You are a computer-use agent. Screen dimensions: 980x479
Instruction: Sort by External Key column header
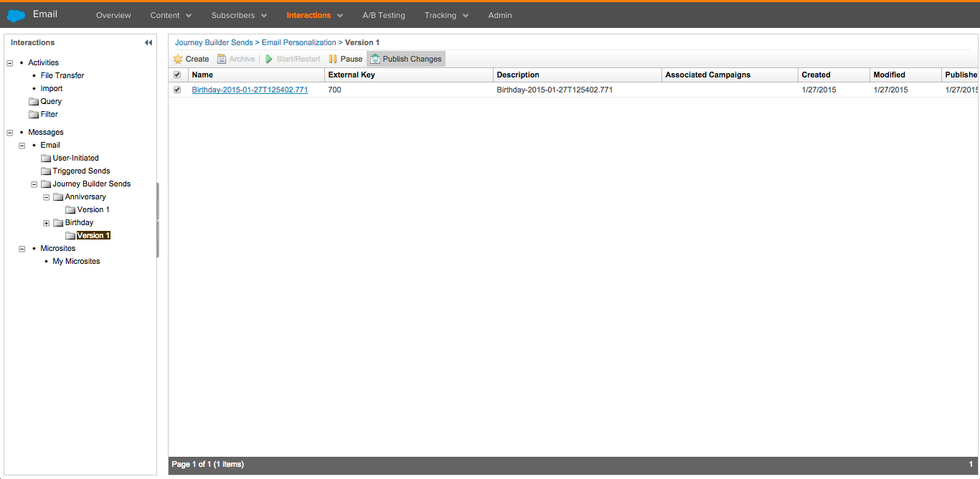point(352,75)
